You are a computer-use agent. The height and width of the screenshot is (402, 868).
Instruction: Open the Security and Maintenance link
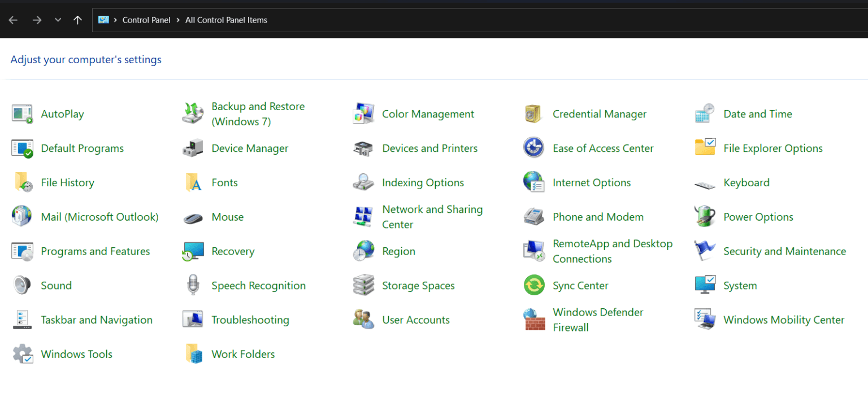coord(784,251)
